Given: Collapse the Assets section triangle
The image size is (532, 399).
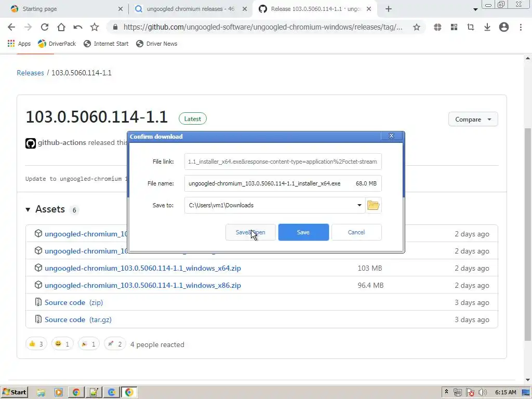Looking at the screenshot, I should click(28, 210).
